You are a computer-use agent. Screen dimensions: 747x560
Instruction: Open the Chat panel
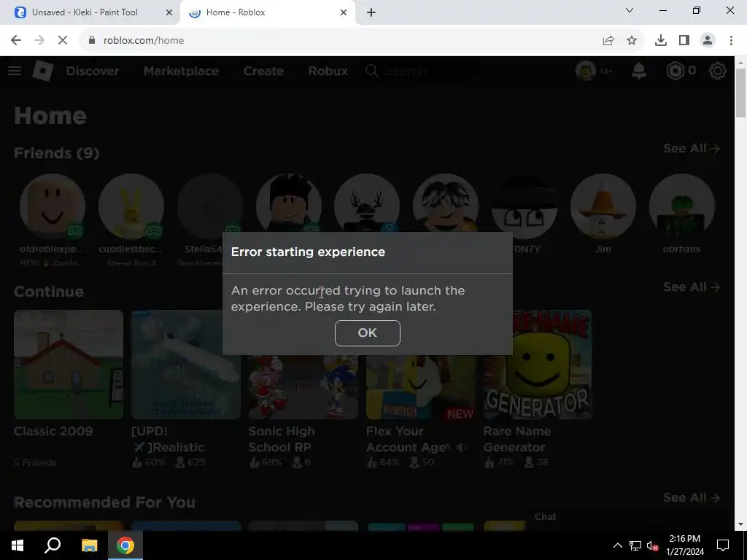(x=545, y=517)
